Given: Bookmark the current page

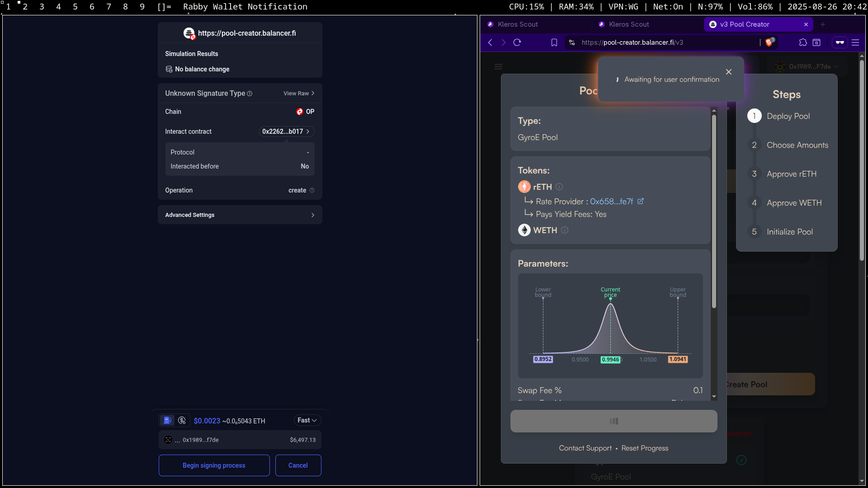Looking at the screenshot, I should 554,42.
